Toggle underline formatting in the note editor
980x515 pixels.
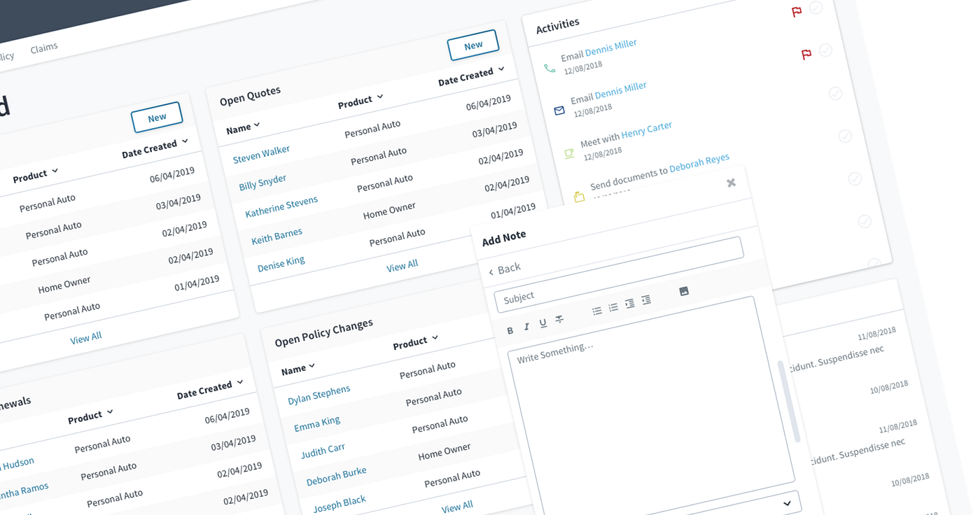[x=542, y=323]
